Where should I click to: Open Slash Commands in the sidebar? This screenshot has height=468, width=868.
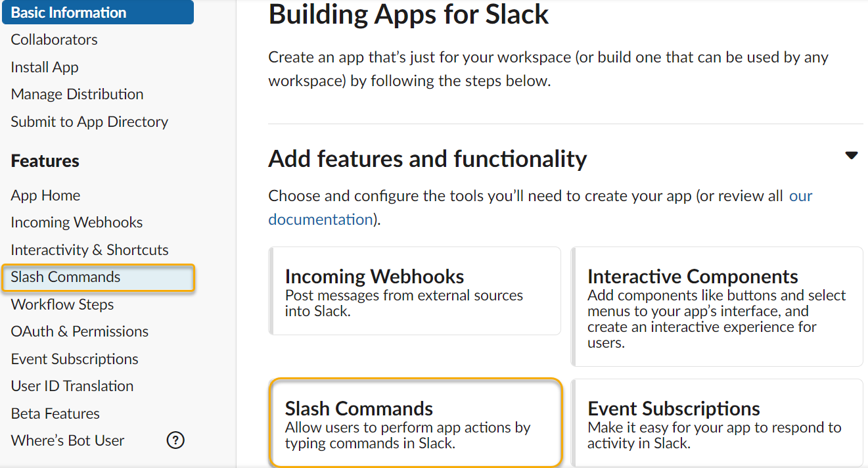pyautogui.click(x=99, y=277)
